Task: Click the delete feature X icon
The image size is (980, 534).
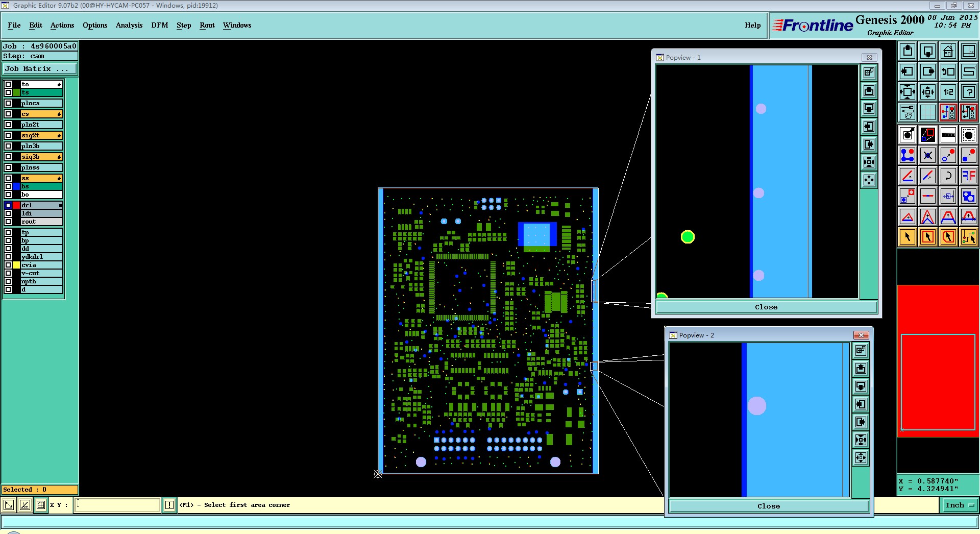Action: pos(928,155)
